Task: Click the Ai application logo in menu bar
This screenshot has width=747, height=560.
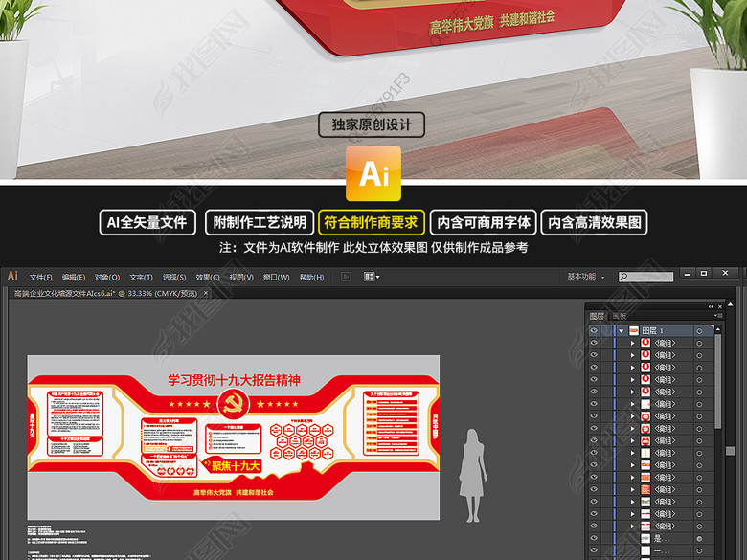Action: pyautogui.click(x=12, y=276)
